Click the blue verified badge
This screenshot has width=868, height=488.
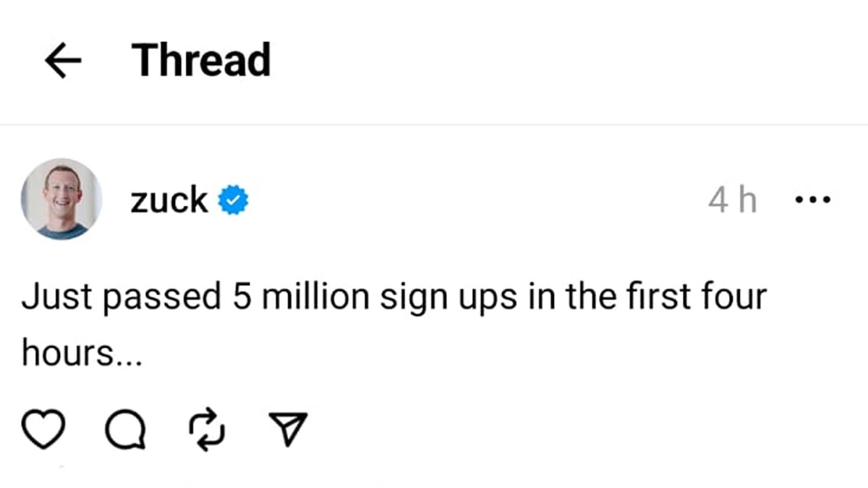coord(234,200)
